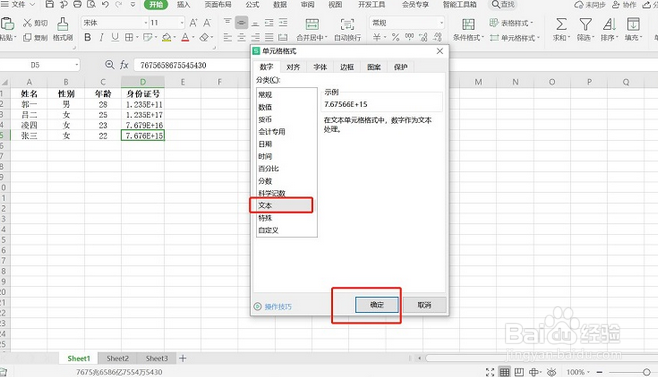Open the Formulas ribbon tab
658x377 pixels.
click(252, 5)
